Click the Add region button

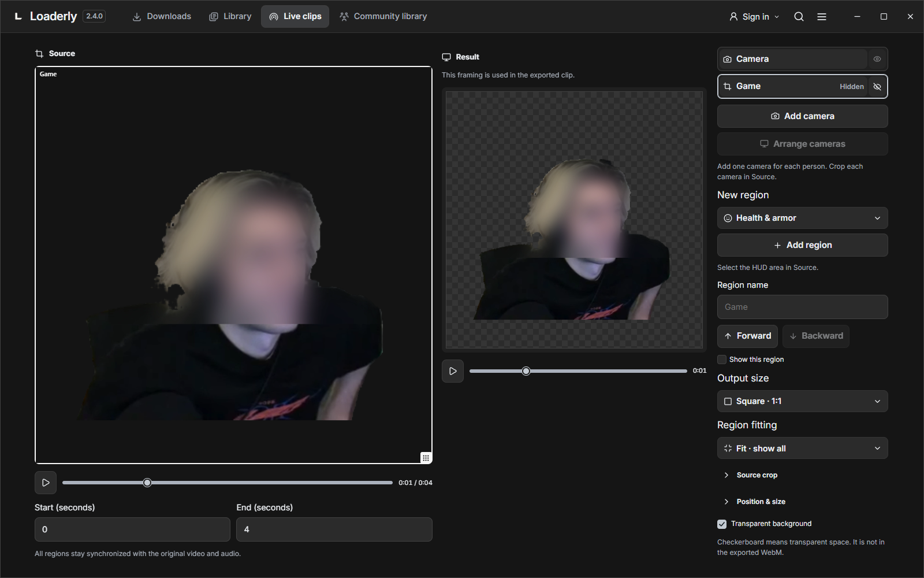803,245
